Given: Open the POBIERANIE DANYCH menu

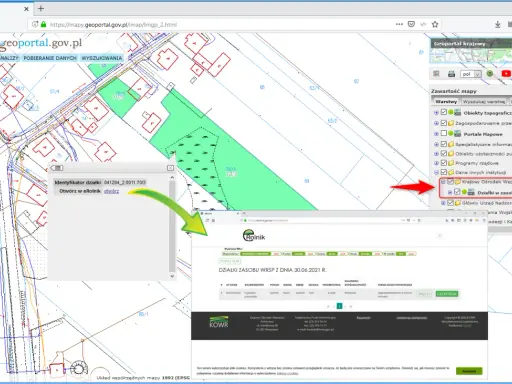Looking at the screenshot, I should tap(50, 58).
